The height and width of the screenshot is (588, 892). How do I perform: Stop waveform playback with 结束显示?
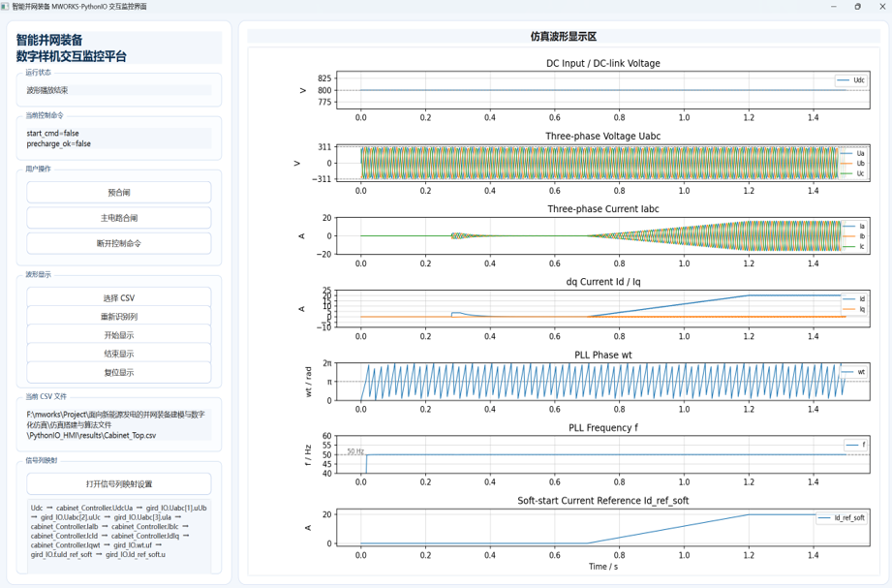[119, 354]
